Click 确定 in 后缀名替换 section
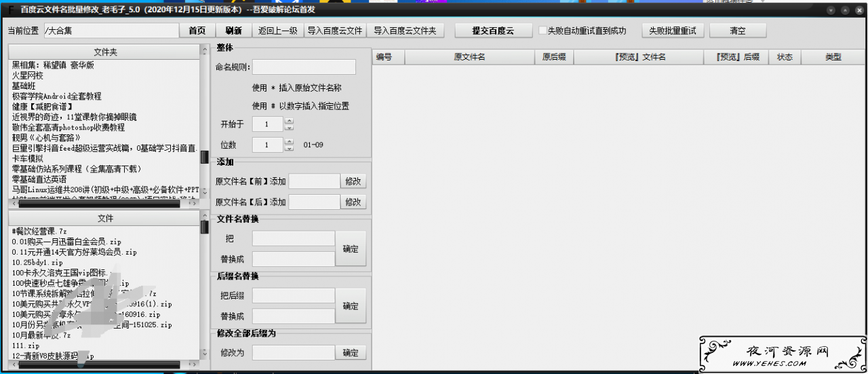Image resolution: width=868 pixels, height=374 pixels. [351, 306]
